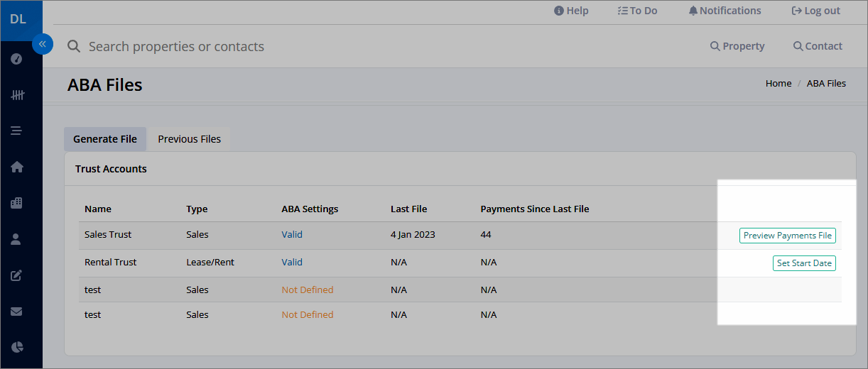Screen dimensions: 868x369
Task: Search by Contact
Action: point(818,46)
